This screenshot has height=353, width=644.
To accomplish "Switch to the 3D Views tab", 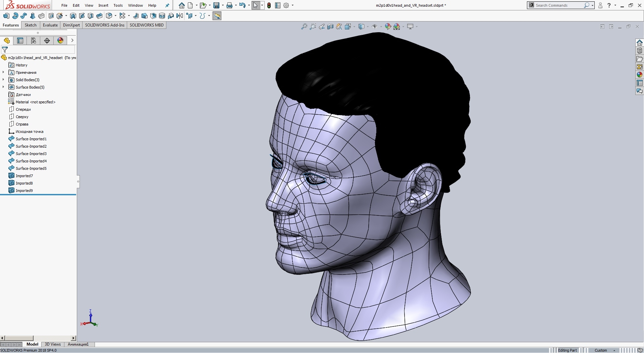I will (53, 344).
